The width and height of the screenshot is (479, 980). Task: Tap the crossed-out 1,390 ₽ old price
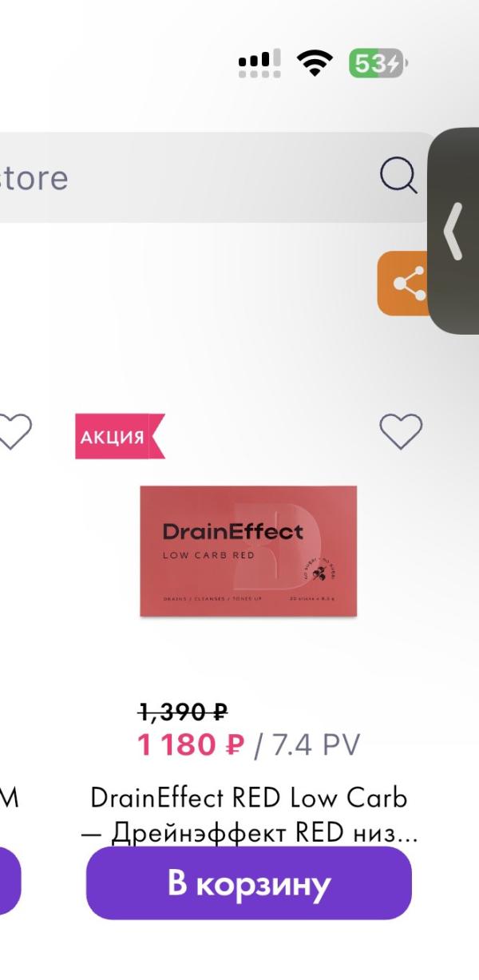point(183,710)
